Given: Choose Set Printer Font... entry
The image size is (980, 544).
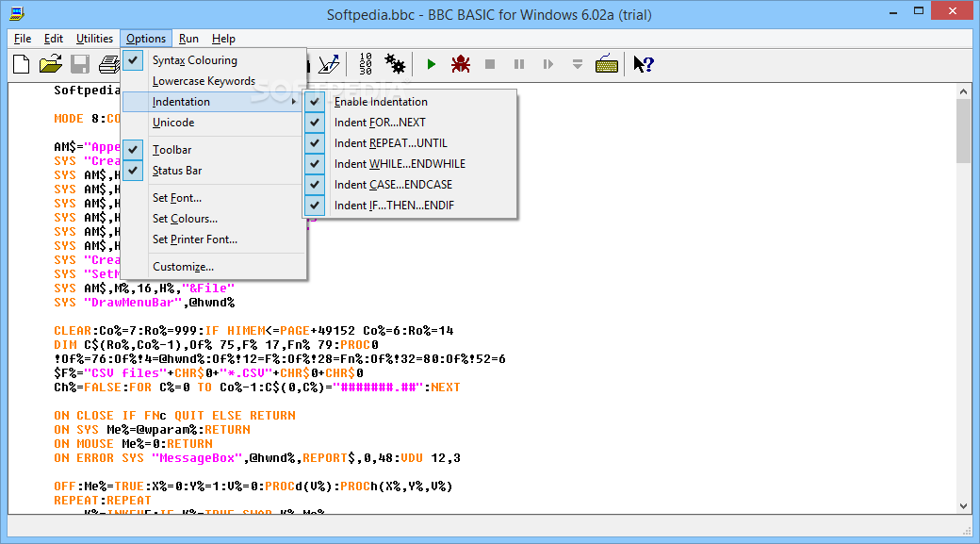Looking at the screenshot, I should pyautogui.click(x=213, y=239).
